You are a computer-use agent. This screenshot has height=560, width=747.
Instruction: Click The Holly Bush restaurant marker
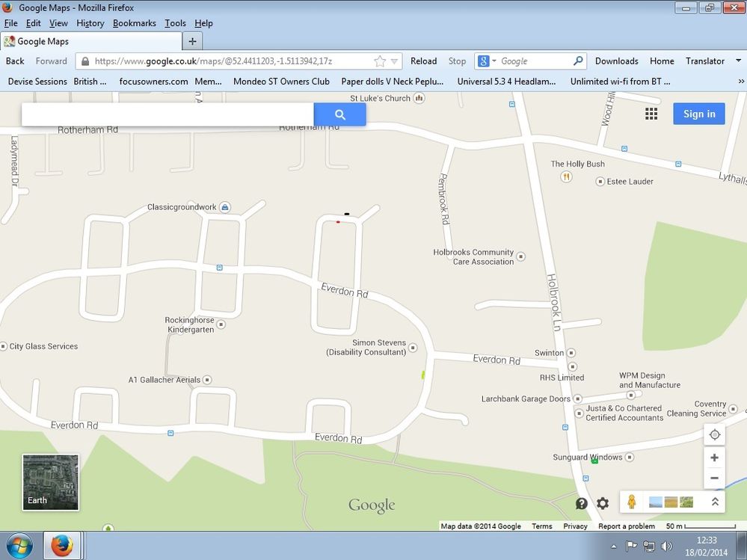tap(566, 177)
